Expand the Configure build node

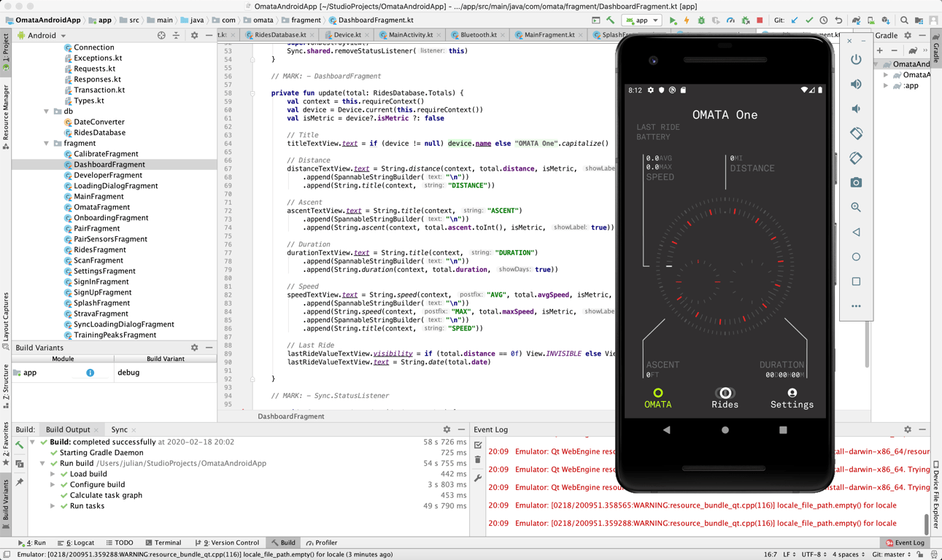(x=53, y=485)
